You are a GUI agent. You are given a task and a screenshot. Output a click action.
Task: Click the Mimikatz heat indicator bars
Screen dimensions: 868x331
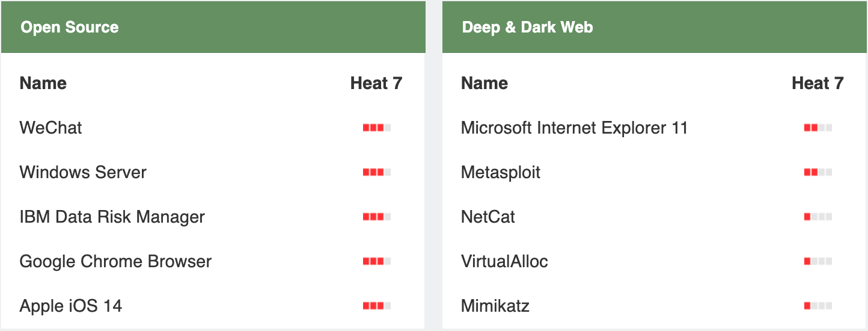click(x=818, y=306)
